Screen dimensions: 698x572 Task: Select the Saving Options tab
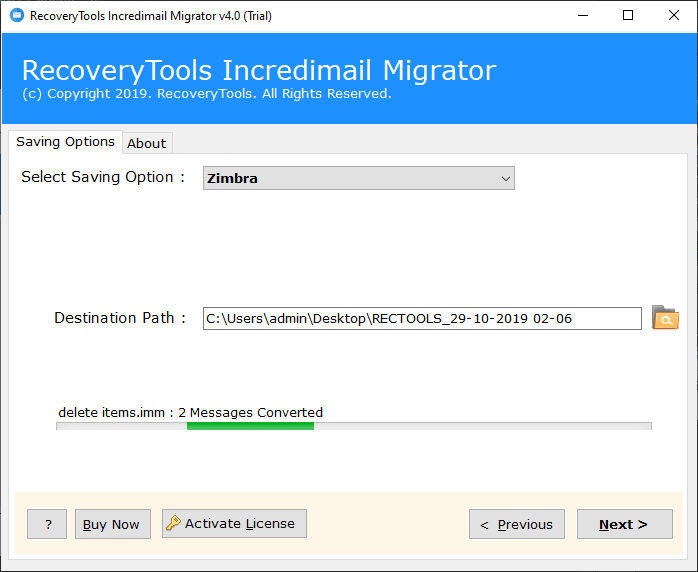pyautogui.click(x=65, y=142)
